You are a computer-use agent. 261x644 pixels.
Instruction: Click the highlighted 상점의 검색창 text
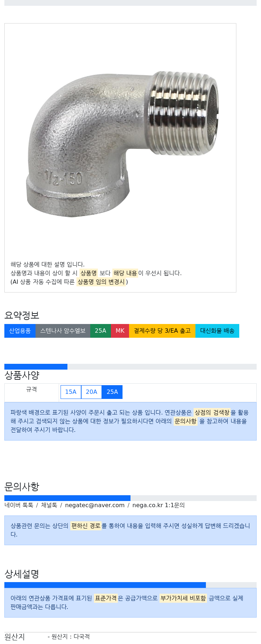212,412
